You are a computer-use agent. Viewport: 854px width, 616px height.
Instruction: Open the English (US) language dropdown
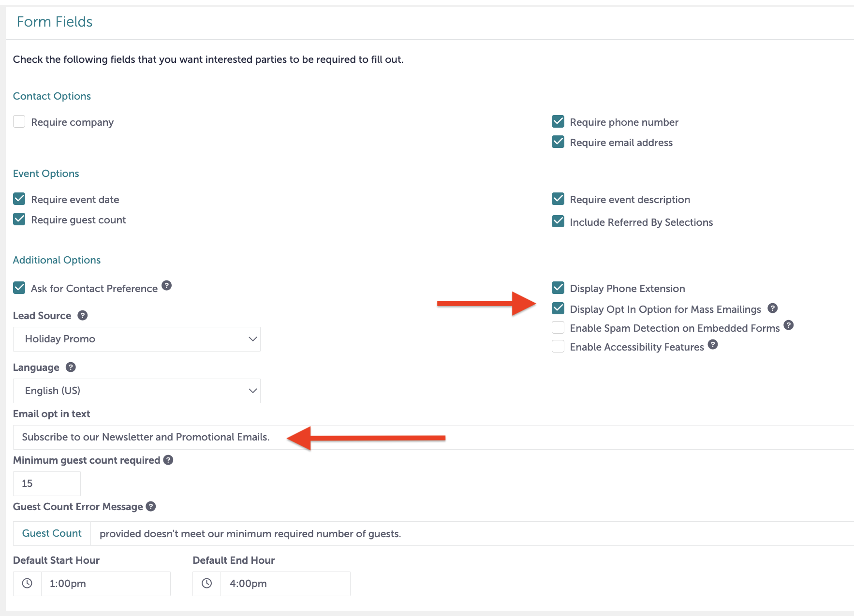[137, 391]
